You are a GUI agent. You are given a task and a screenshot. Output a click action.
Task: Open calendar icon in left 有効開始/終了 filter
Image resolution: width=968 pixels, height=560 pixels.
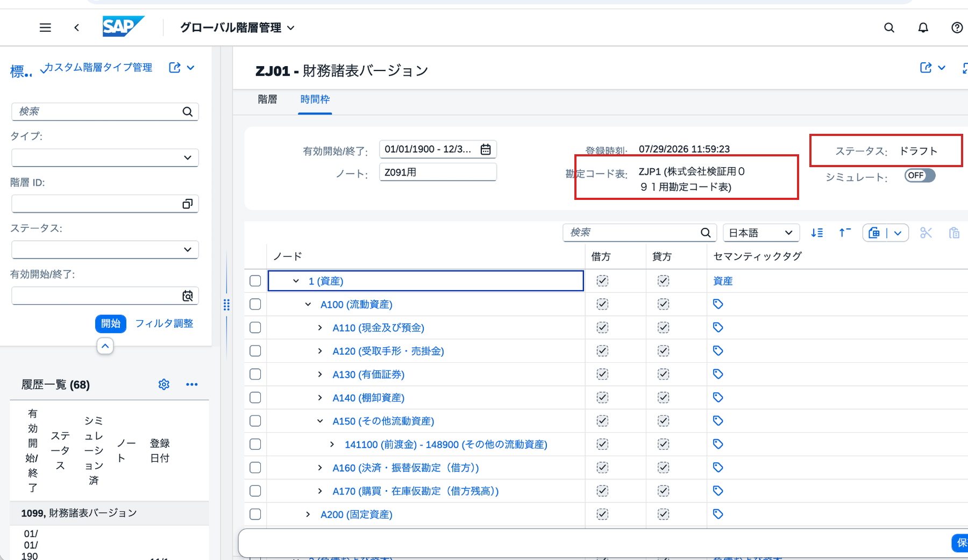coord(187,296)
